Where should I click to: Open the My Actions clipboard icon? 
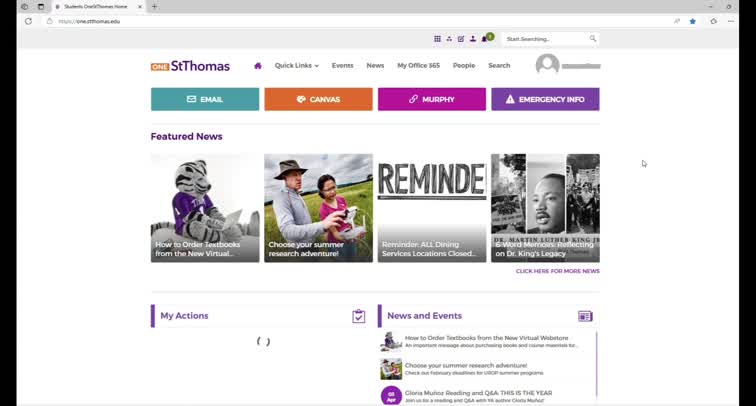(x=359, y=316)
